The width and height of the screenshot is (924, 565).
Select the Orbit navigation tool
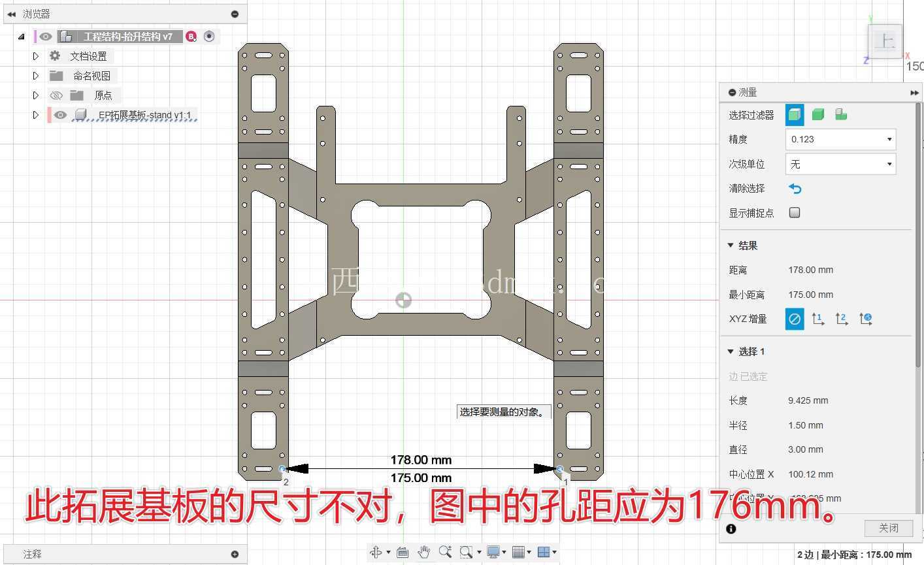pos(376,553)
